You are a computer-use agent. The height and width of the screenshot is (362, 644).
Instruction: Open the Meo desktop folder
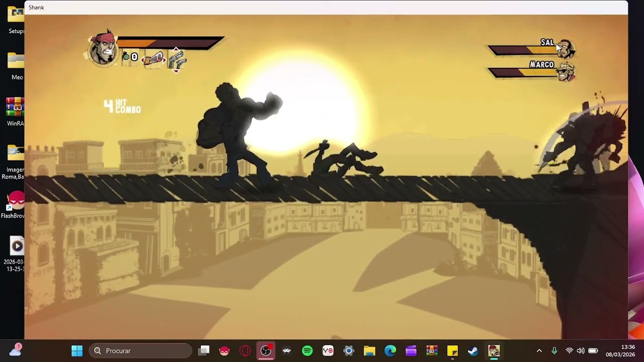pyautogui.click(x=16, y=66)
